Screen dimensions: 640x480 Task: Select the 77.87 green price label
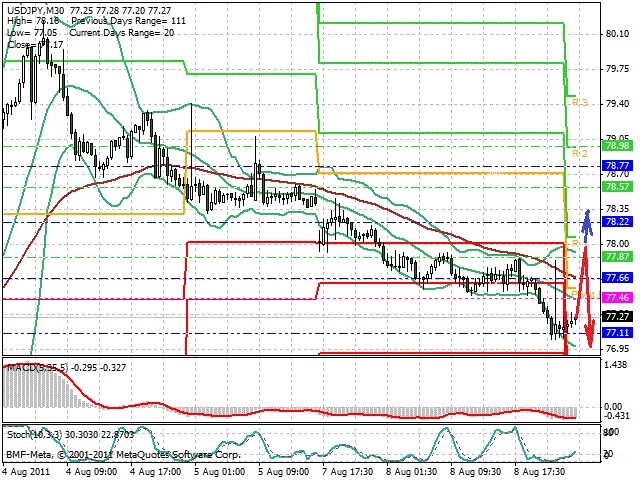pyautogui.click(x=617, y=257)
